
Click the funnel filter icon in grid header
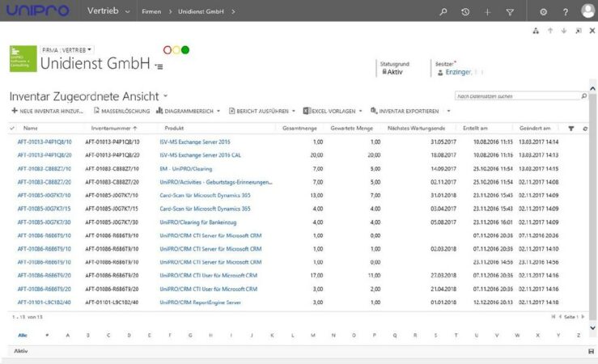point(570,129)
